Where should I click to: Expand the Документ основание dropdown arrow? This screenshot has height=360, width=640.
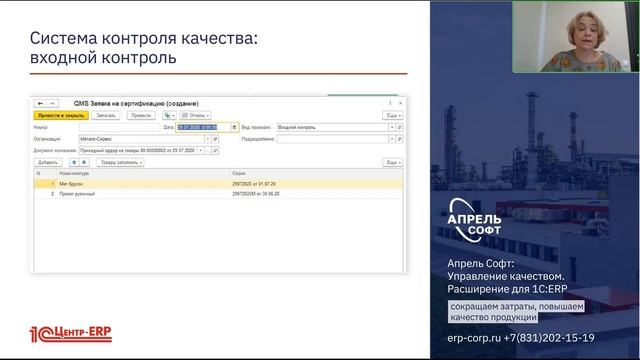coord(200,151)
